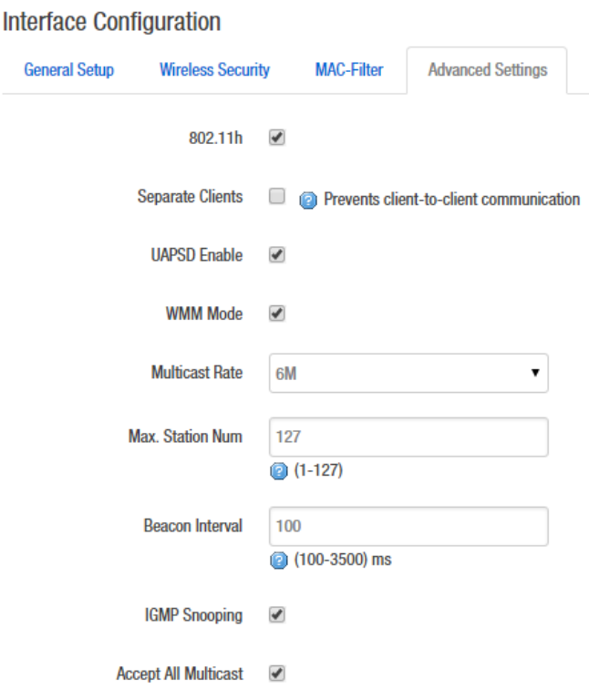
Task: Select the Advanced Settings tab
Action: pyautogui.click(x=487, y=70)
